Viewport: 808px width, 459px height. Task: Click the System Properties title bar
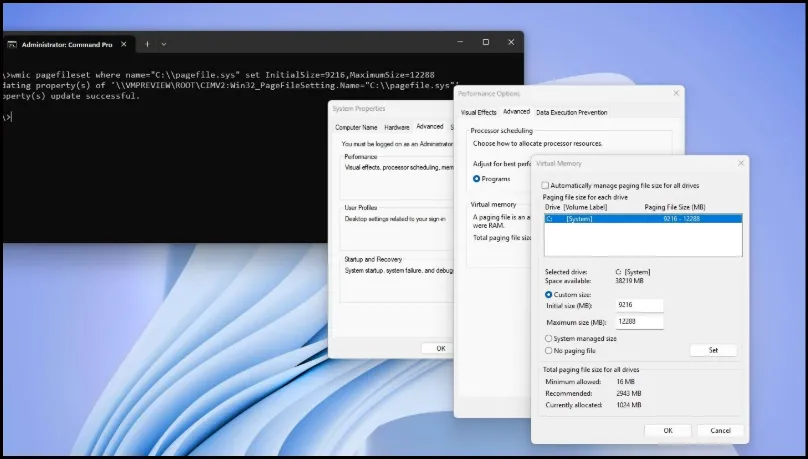point(390,109)
